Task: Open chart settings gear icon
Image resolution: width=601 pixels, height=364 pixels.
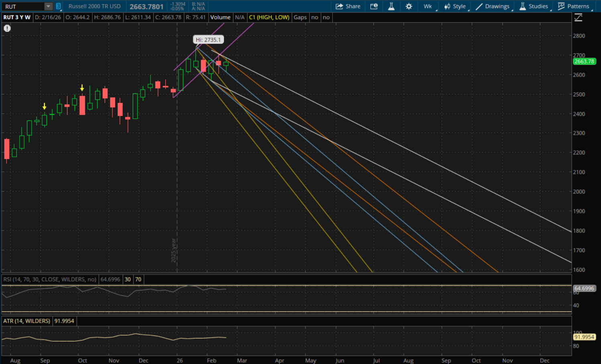Action: pyautogui.click(x=409, y=6)
